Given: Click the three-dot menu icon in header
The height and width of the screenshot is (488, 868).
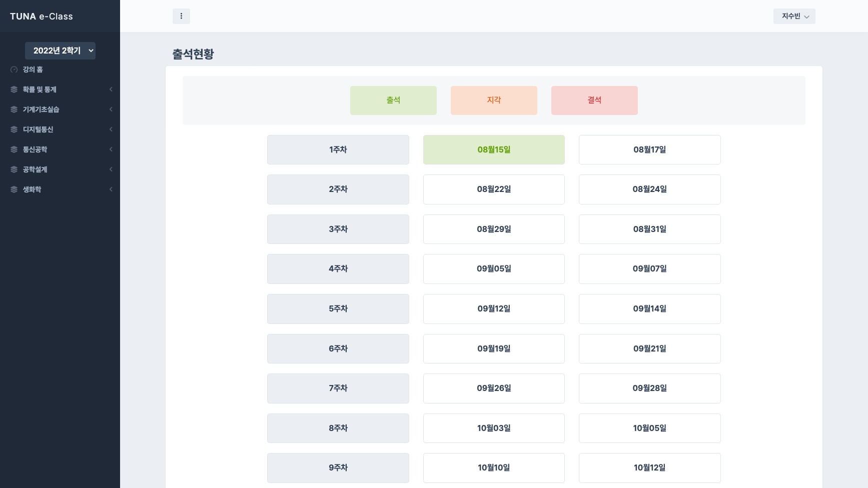Looking at the screenshot, I should click(x=181, y=16).
